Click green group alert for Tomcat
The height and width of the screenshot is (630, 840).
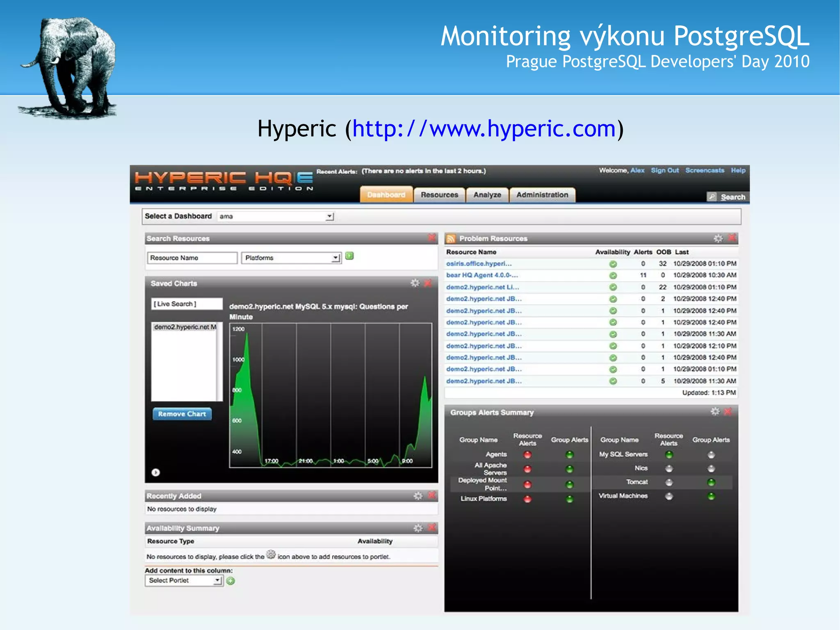[711, 482]
